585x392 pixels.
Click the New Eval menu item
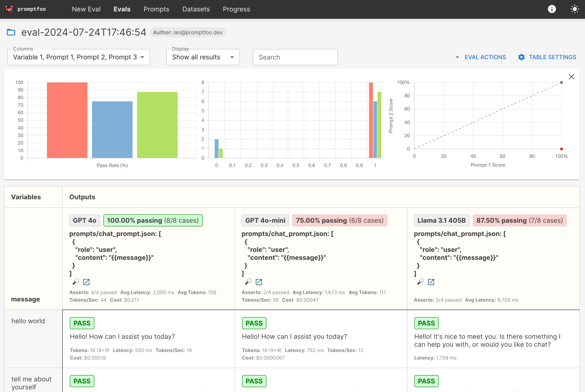[87, 9]
